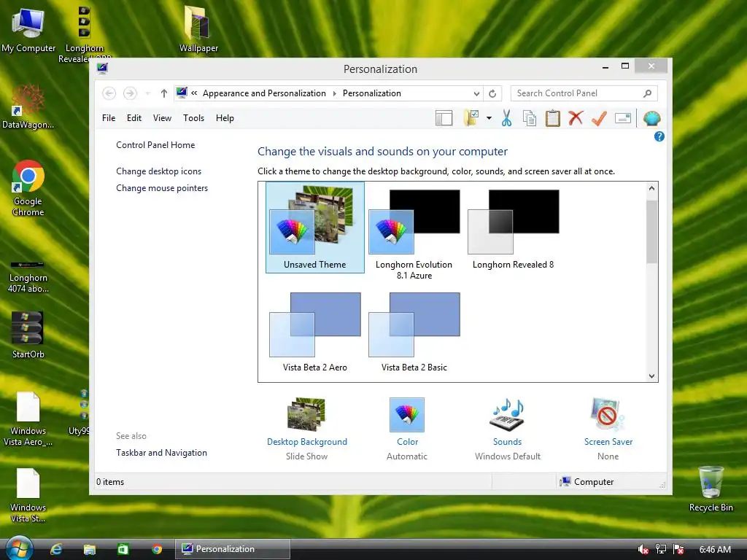
Task: Expand the breadcrumb chevron before Appearance and Personalization
Action: 194,93
